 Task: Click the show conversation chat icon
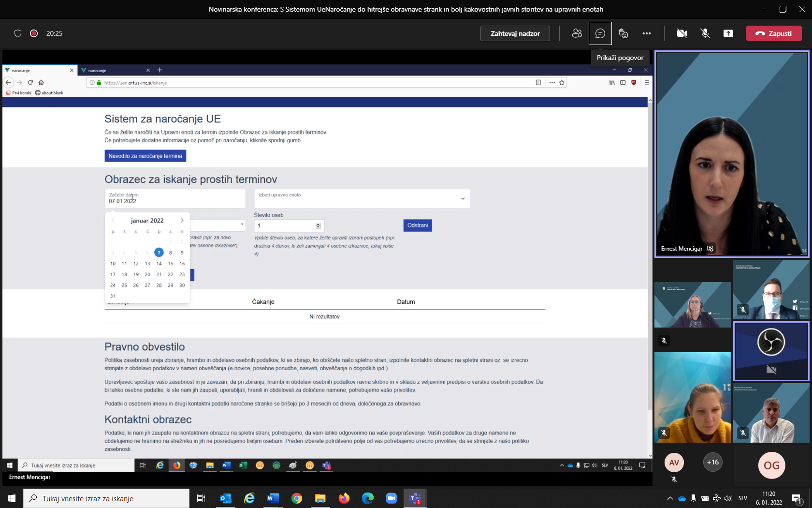(x=600, y=33)
